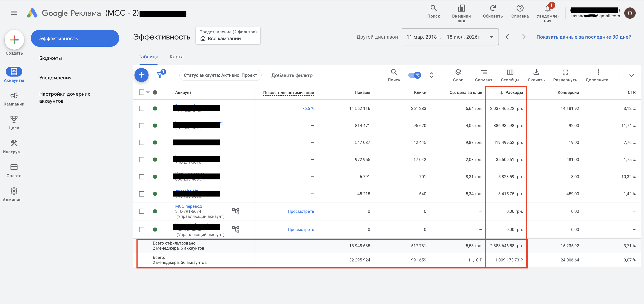The height and width of the screenshot is (304, 644).
Task: Open the Дополнительно three-dot menu
Action: pyautogui.click(x=598, y=75)
